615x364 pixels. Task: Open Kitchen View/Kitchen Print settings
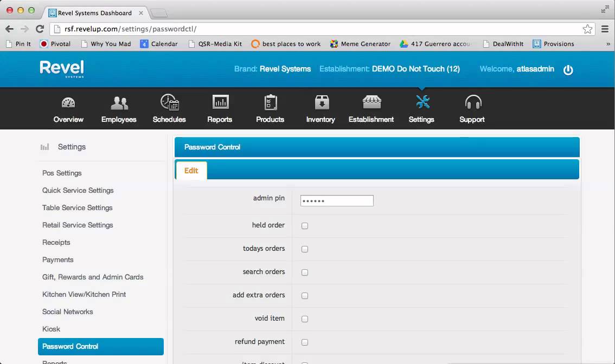(x=84, y=294)
